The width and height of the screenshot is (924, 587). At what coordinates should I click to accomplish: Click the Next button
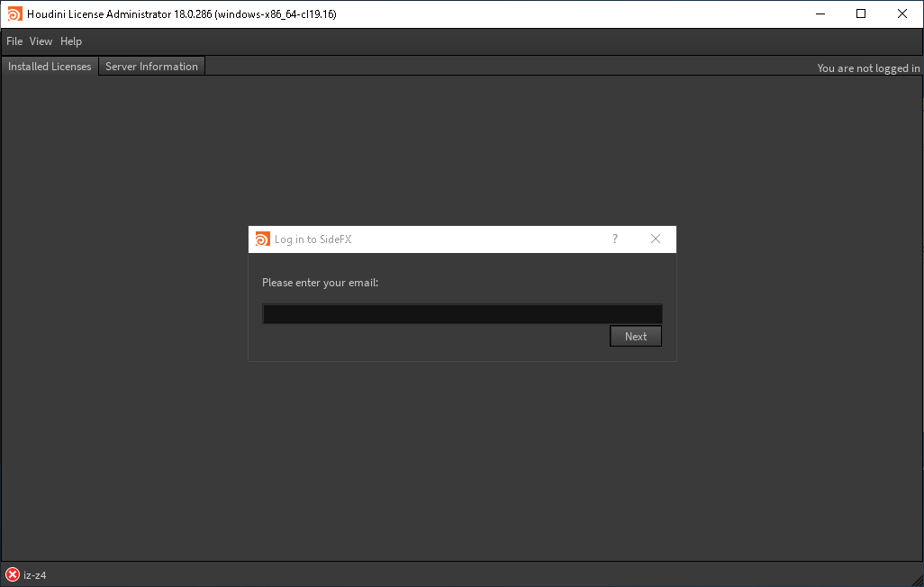635,337
